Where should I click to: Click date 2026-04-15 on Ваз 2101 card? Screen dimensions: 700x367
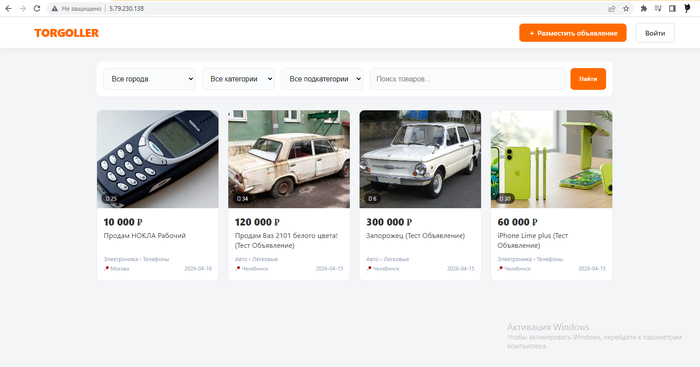[329, 269]
